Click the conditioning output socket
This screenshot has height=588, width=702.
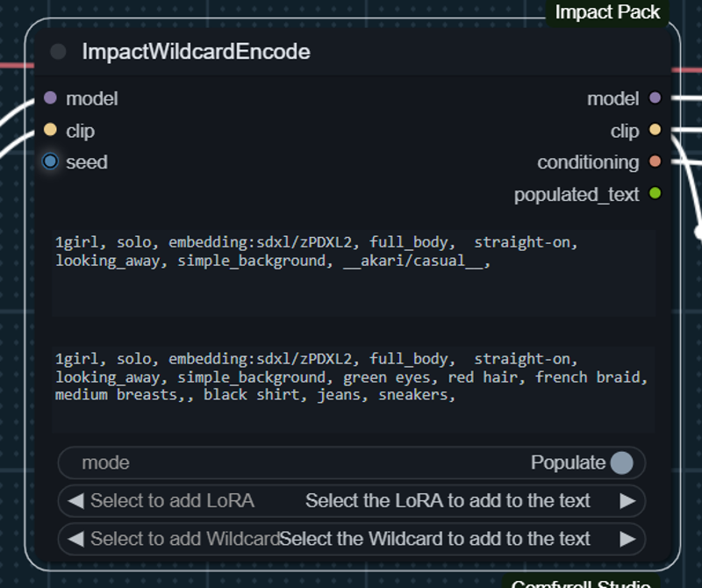[x=655, y=161]
